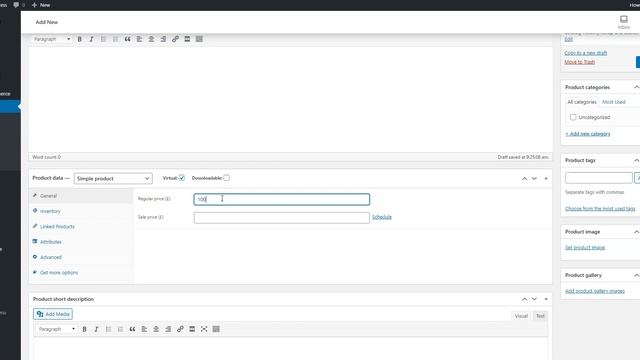Insert Read More tag in short description
This screenshot has width=640, height=360.
(192, 329)
